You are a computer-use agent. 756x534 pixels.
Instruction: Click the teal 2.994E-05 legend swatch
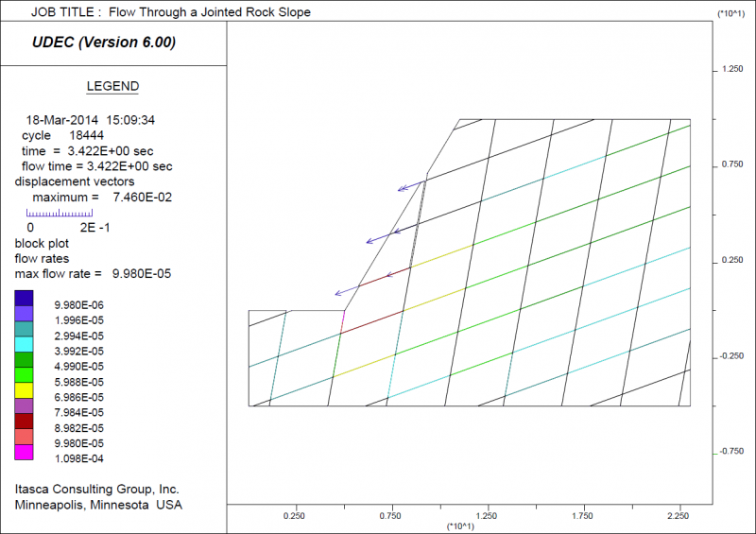click(24, 329)
